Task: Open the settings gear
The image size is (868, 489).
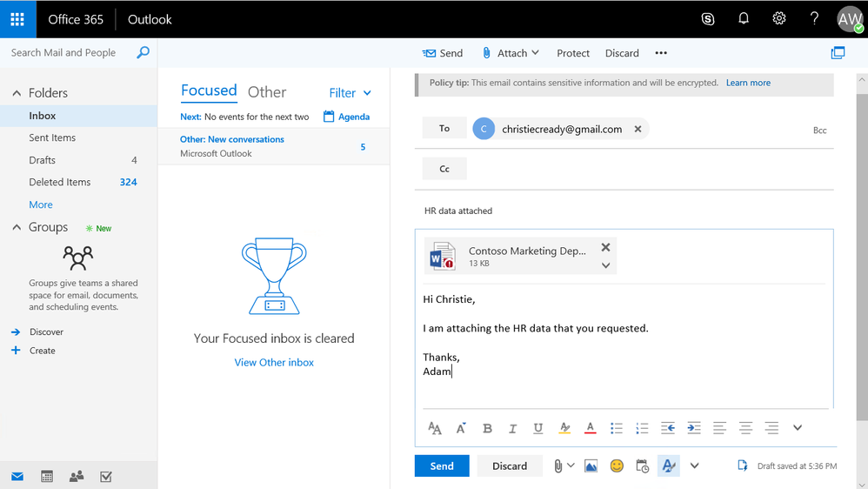Action: click(779, 19)
